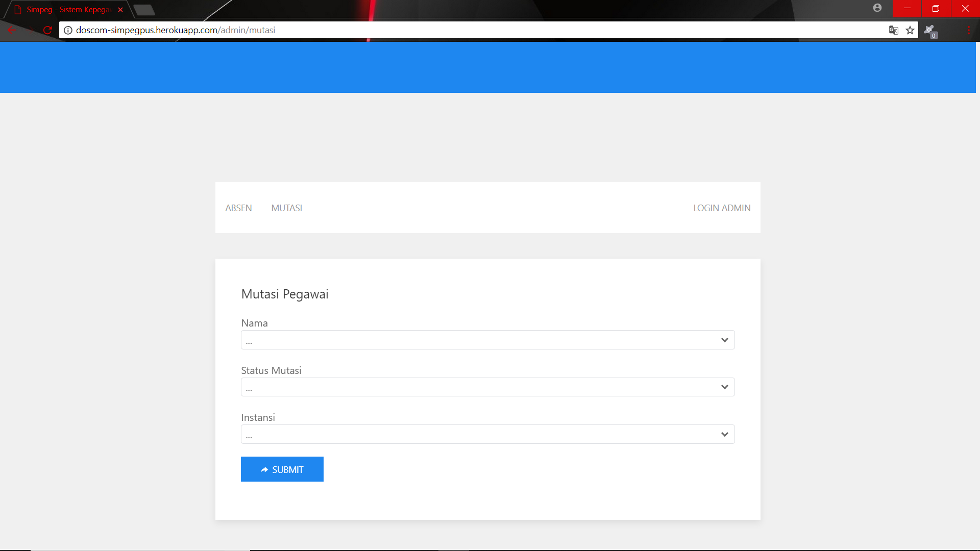
Task: Open the Chrome three-dot menu
Action: click(x=968, y=30)
